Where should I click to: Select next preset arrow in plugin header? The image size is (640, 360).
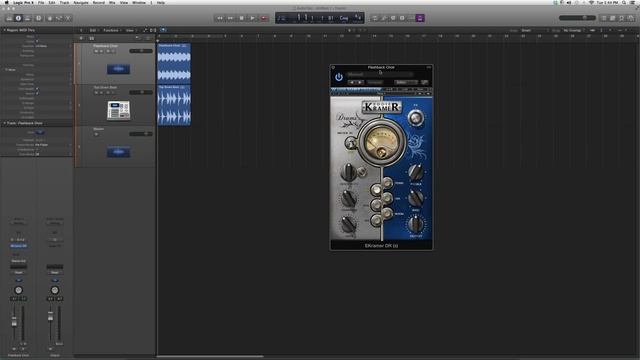click(x=360, y=82)
